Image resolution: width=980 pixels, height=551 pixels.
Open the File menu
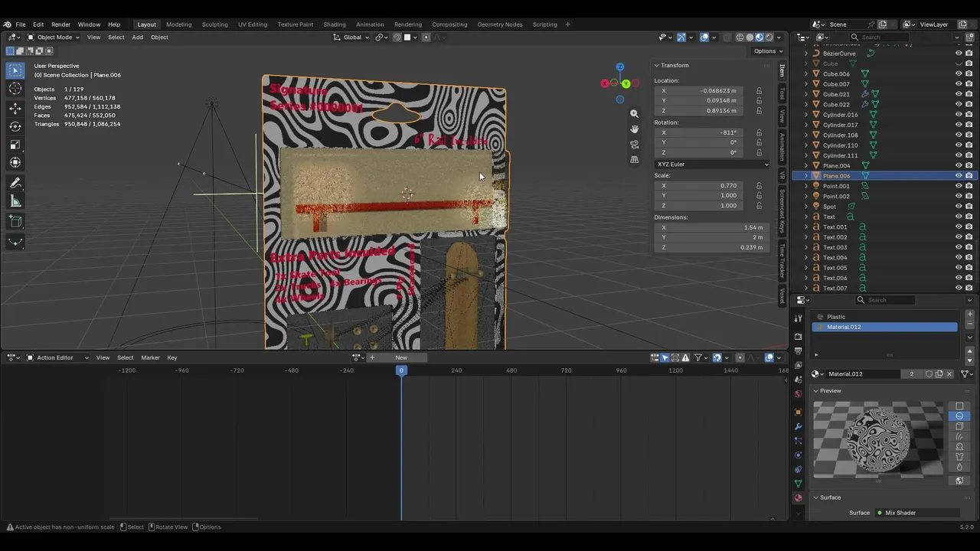[21, 24]
